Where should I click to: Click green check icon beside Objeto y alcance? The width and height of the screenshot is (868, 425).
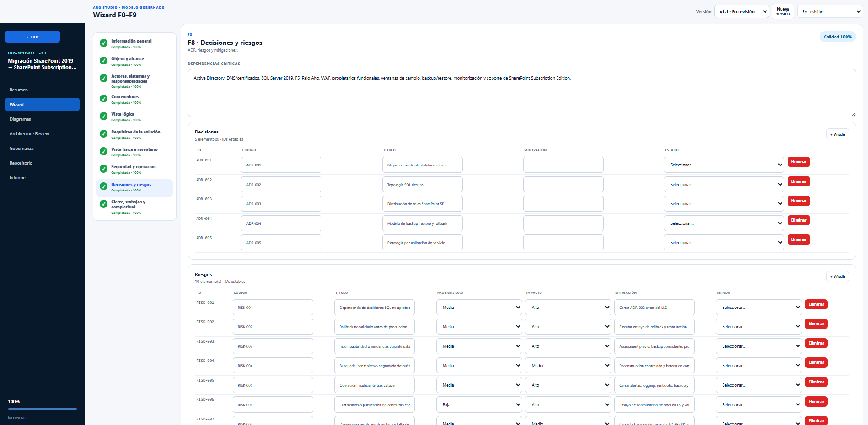(104, 61)
